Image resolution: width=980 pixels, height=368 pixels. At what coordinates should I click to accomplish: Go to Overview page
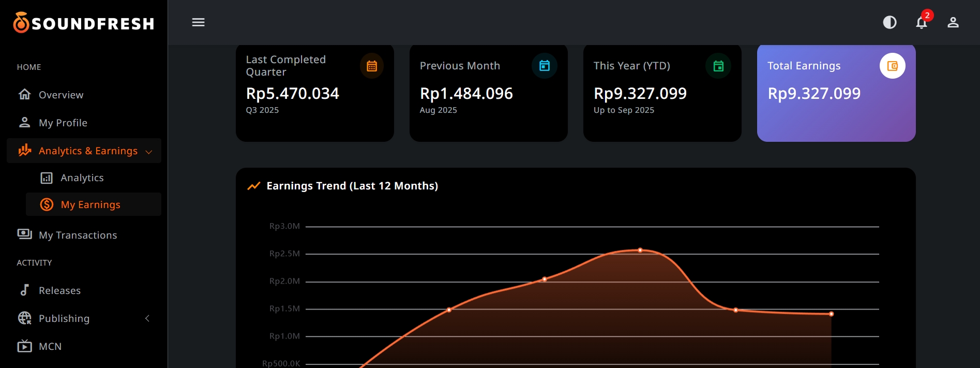click(x=61, y=95)
